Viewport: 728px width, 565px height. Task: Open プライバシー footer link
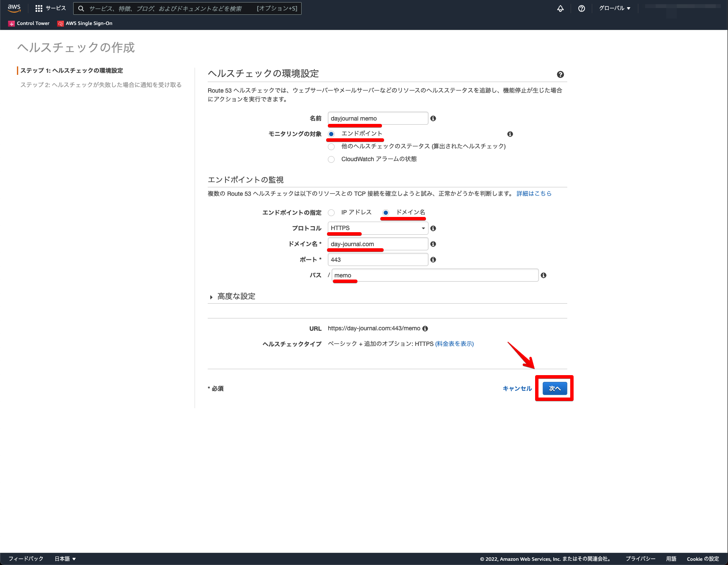[x=640, y=559]
